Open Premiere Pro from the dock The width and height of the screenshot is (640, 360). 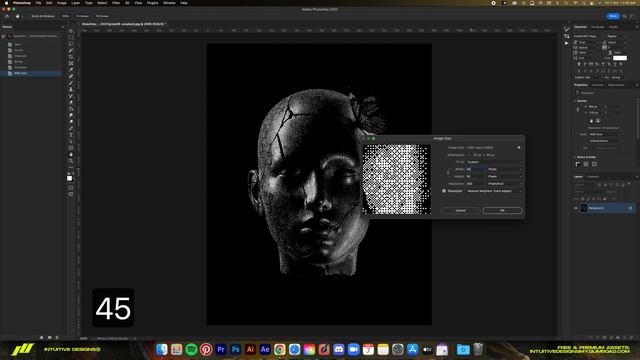(x=221, y=349)
